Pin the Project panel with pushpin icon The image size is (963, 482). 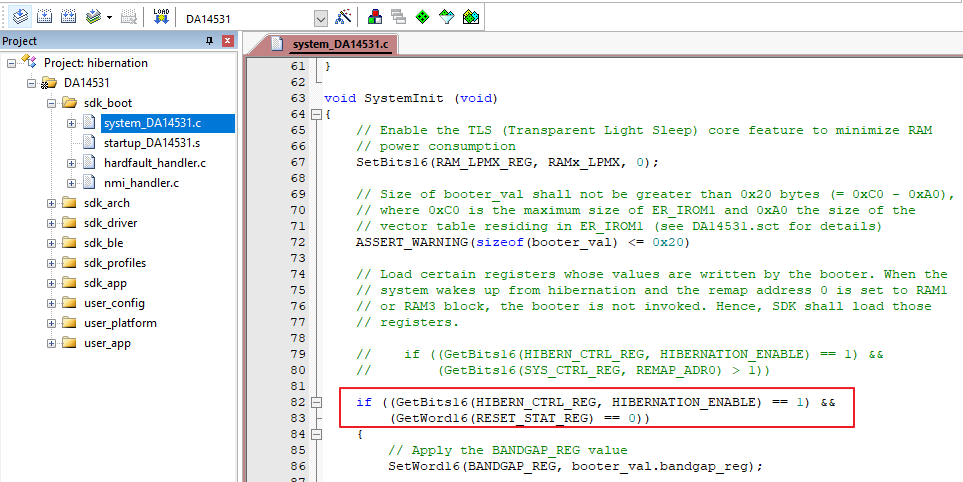(x=209, y=41)
